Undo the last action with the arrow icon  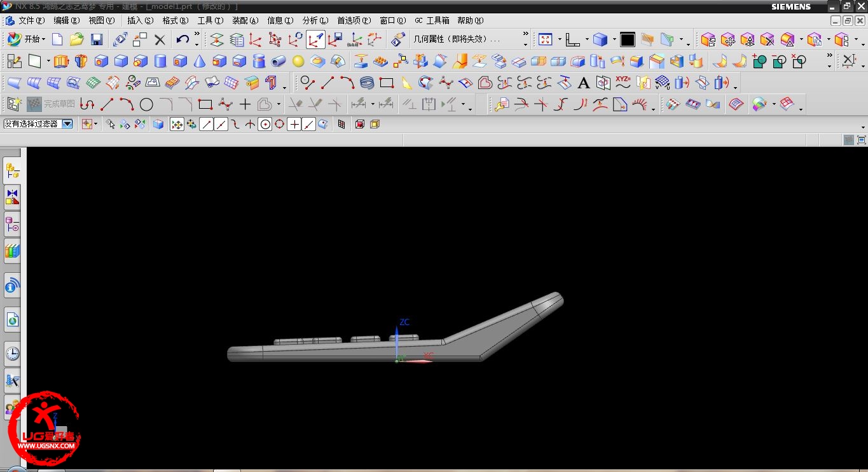pyautogui.click(x=183, y=39)
